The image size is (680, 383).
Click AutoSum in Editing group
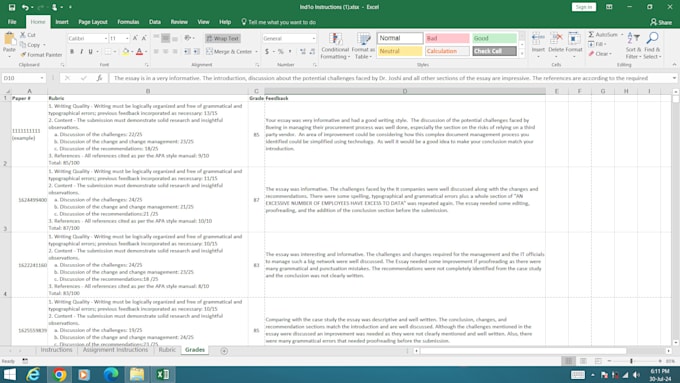pos(603,34)
